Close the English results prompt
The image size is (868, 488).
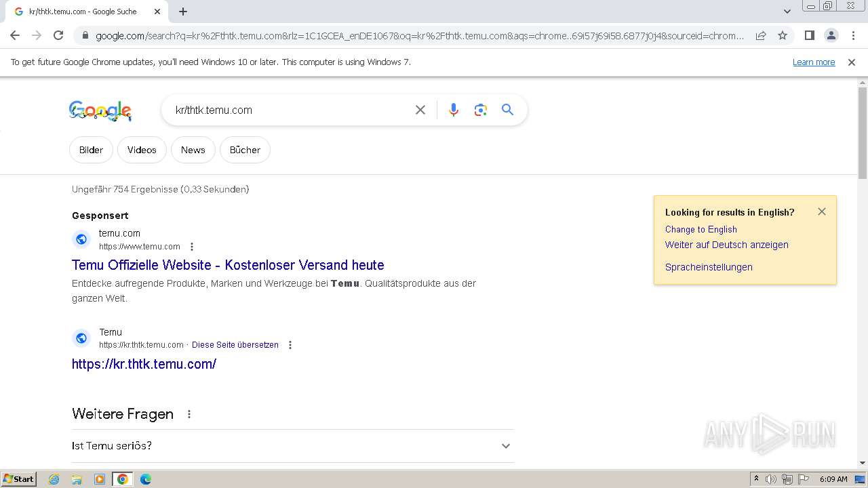click(x=822, y=211)
